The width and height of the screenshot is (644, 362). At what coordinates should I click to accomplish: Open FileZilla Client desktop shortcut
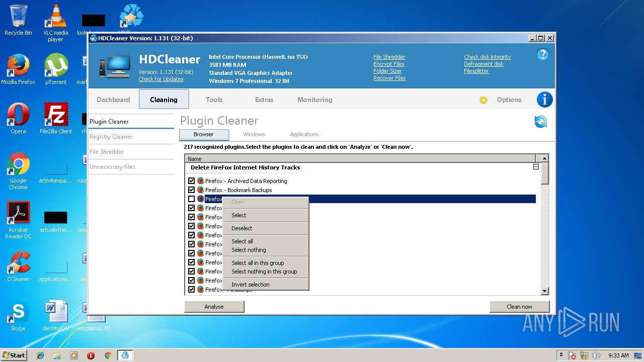[x=55, y=119]
